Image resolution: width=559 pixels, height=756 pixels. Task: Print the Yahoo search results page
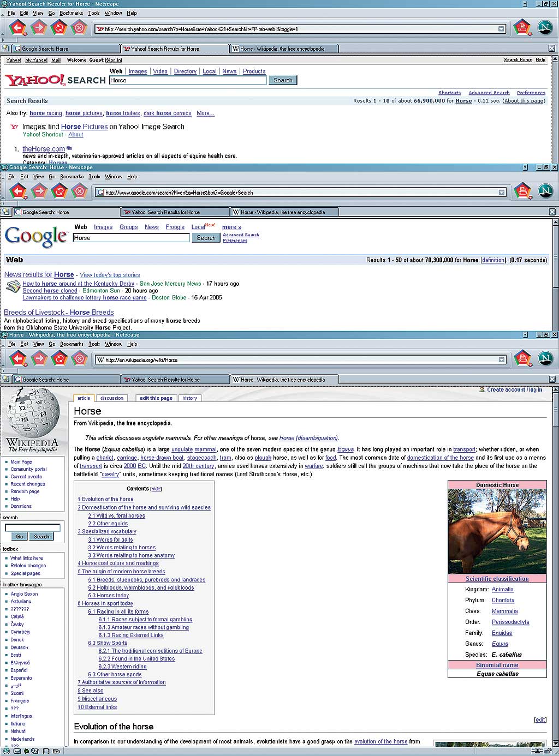522,27
